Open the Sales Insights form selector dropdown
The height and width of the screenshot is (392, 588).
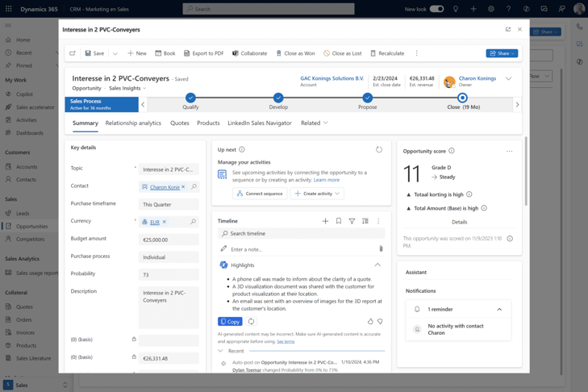tap(127, 88)
